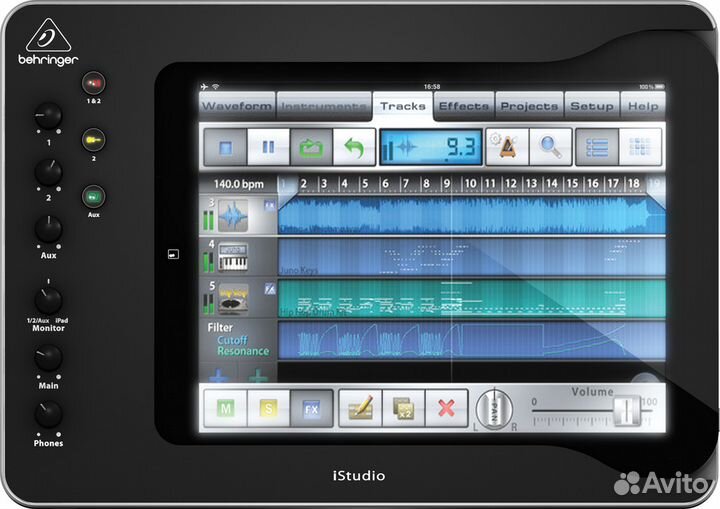
Task: Open the Effects tab
Action: 464,106
